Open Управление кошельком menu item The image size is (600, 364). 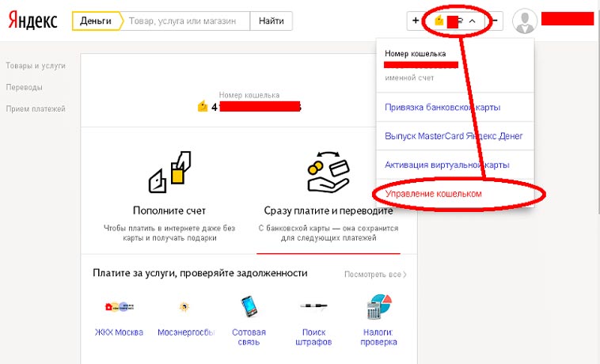point(433,194)
